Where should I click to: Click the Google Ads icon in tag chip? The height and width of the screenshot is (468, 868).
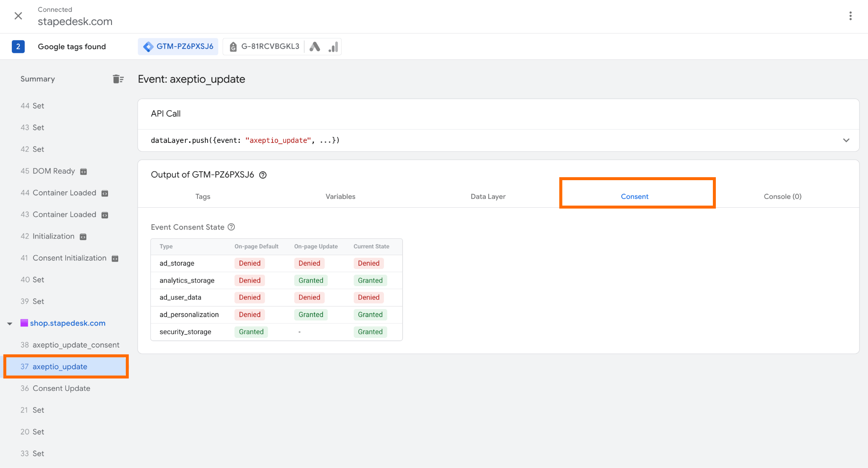[x=315, y=47]
